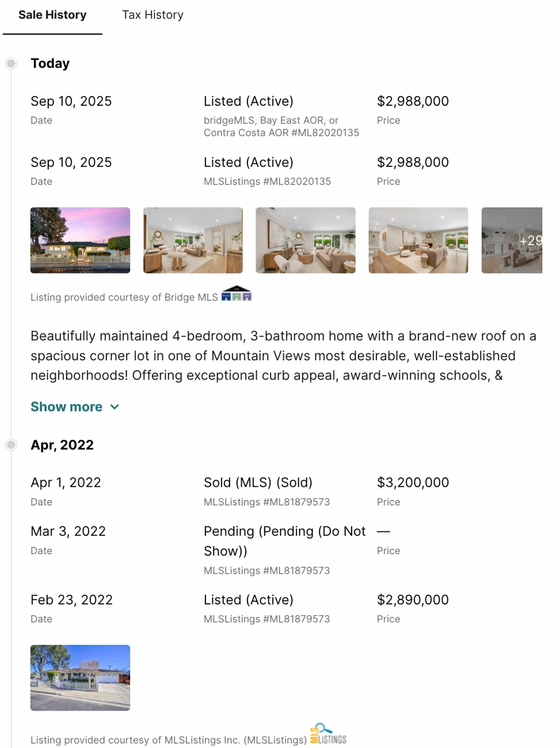This screenshot has height=748, width=560.
Task: Open the fourth photo with fireplace
Action: pyautogui.click(x=418, y=240)
